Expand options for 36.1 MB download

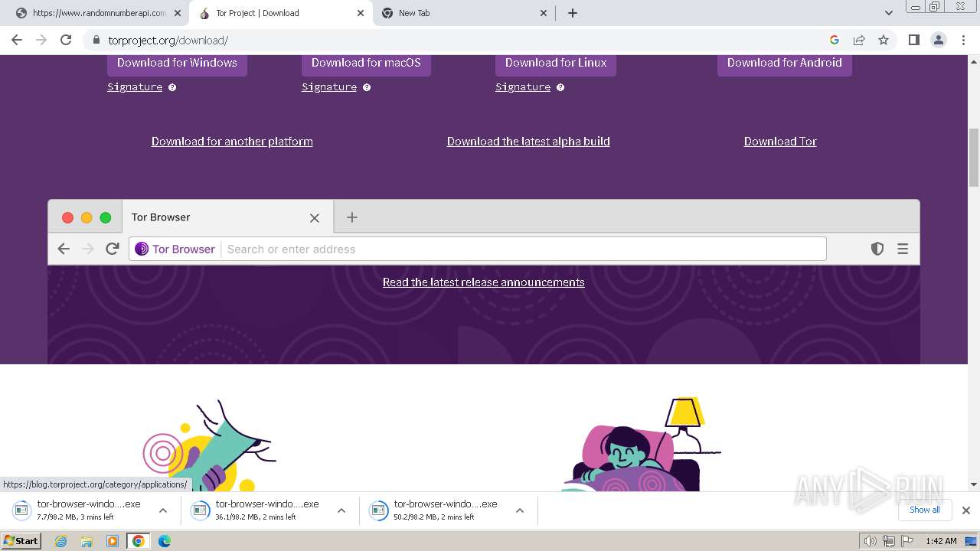(x=341, y=510)
